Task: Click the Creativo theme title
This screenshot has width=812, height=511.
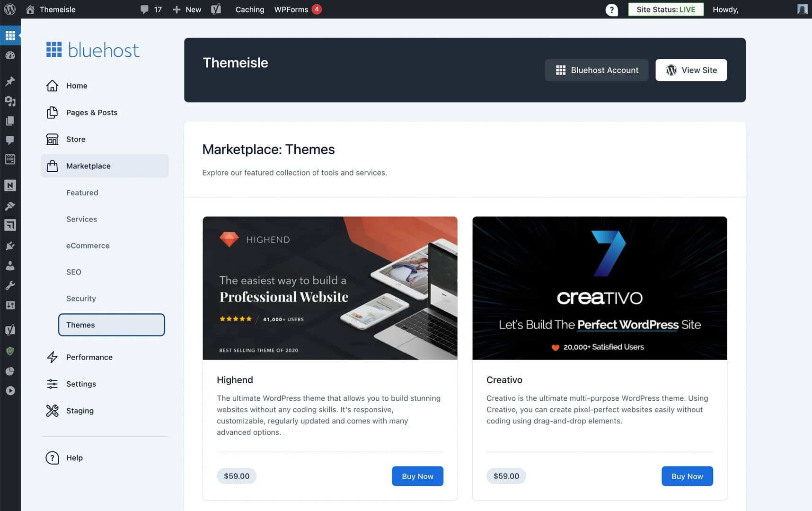Action: tap(504, 380)
